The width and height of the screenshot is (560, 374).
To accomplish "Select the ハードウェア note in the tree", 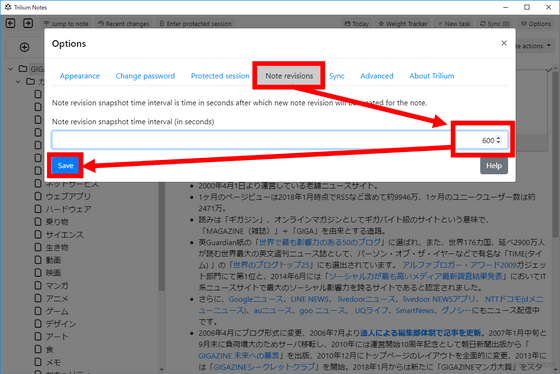I will pos(68,209).
